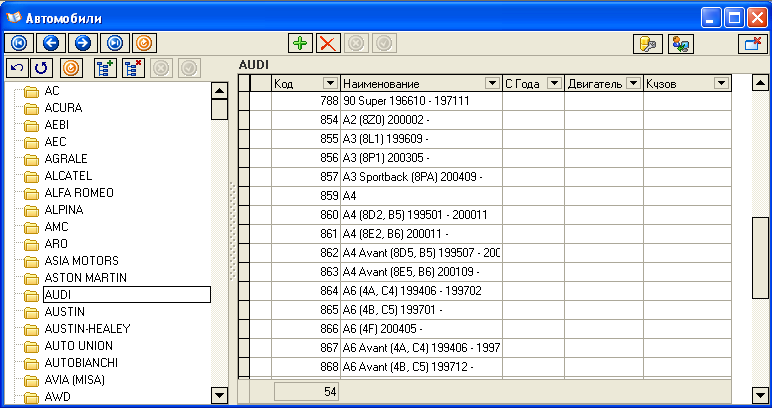The image size is (774, 408).
Task: Add new record with green plus
Action: [x=300, y=43]
